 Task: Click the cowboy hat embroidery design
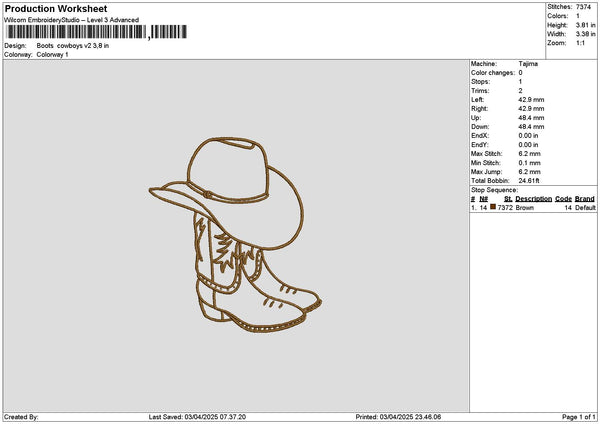[226, 194]
